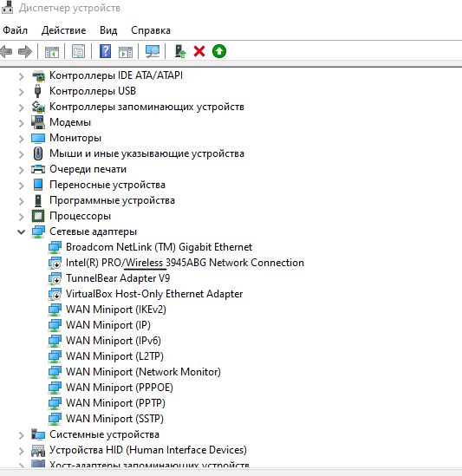Expand Мыши и иные указывающие устройства node
462x476 pixels.
(x=22, y=154)
